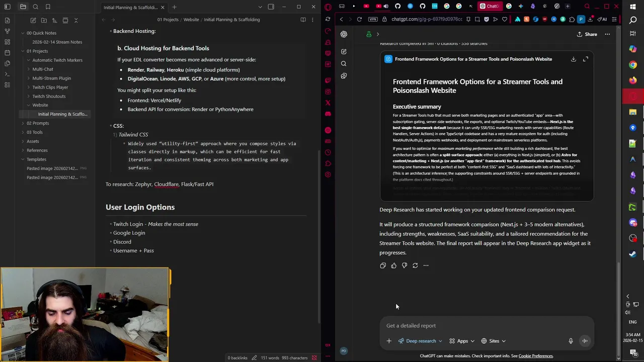
Task: Open 2026-02-14 Stream Notes file
Action: click(x=57, y=42)
